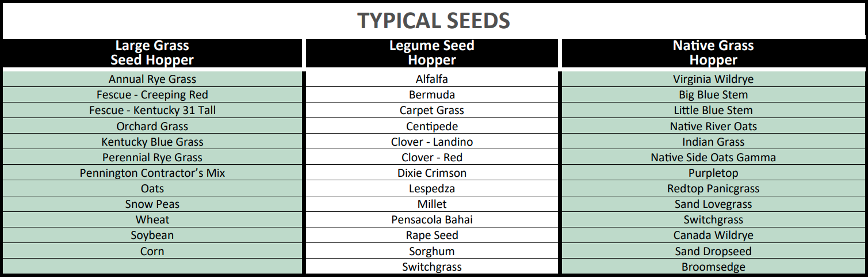
Task: Select the Sorghum entry
Action: pyautogui.click(x=432, y=251)
